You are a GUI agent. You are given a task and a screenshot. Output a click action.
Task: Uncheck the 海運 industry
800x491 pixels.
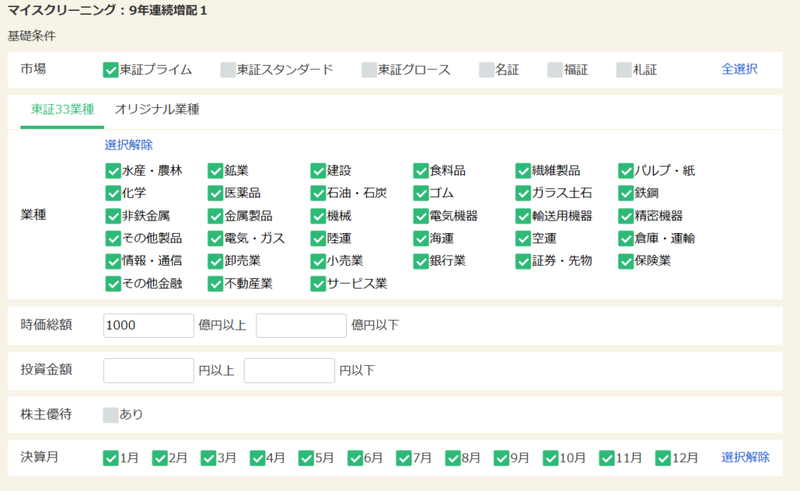tap(421, 238)
